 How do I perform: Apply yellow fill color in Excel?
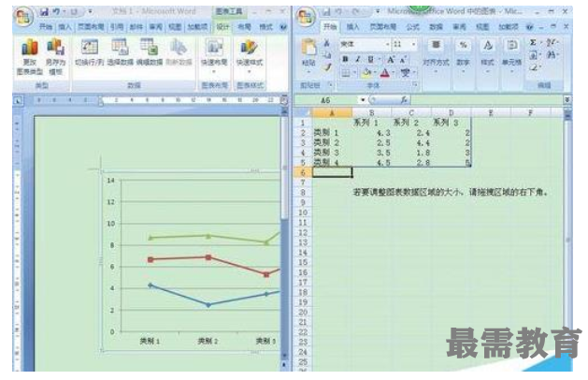pyautogui.click(x=366, y=72)
